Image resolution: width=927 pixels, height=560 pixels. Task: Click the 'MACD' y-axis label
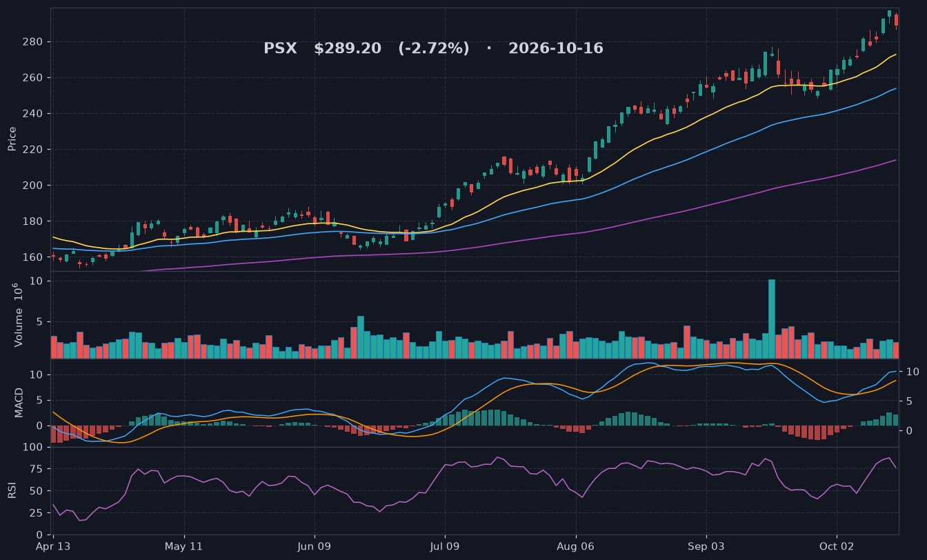(19, 402)
